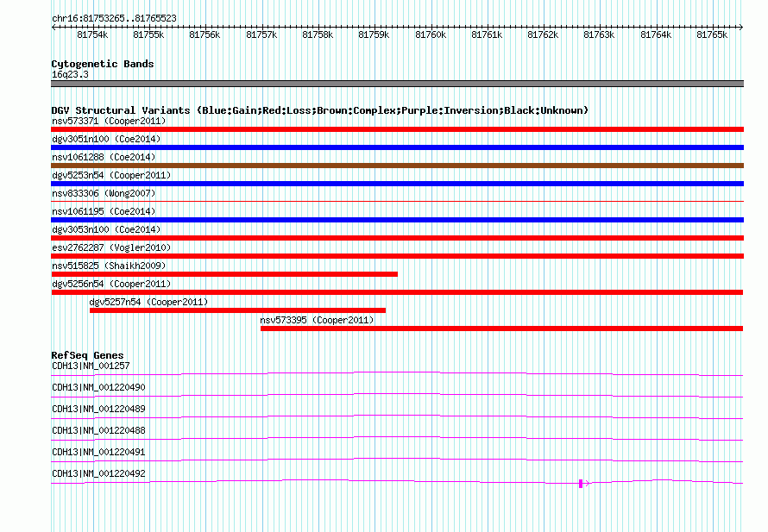Click the red bar under nsv573395
The height and width of the screenshot is (532, 768).
[501, 329]
